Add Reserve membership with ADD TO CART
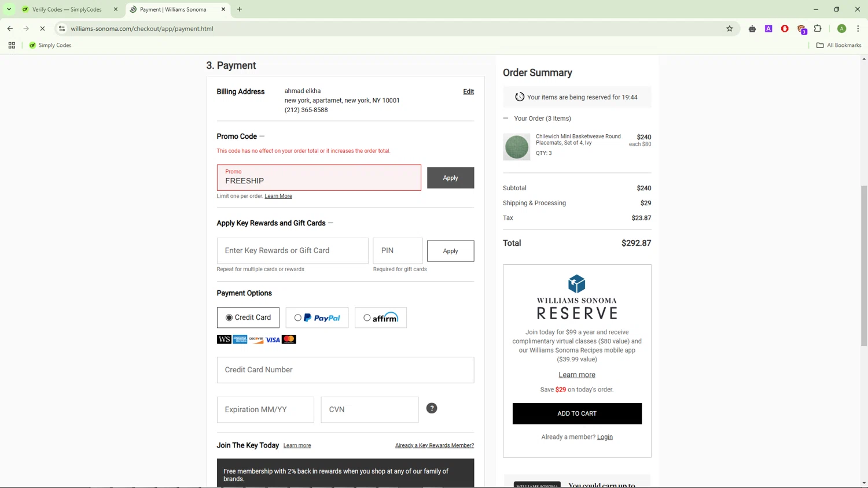The image size is (868, 488). point(577,413)
